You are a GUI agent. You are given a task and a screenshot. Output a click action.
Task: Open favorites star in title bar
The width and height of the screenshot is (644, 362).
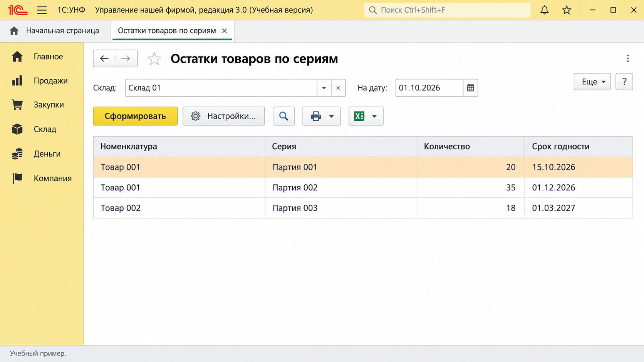[x=567, y=10]
